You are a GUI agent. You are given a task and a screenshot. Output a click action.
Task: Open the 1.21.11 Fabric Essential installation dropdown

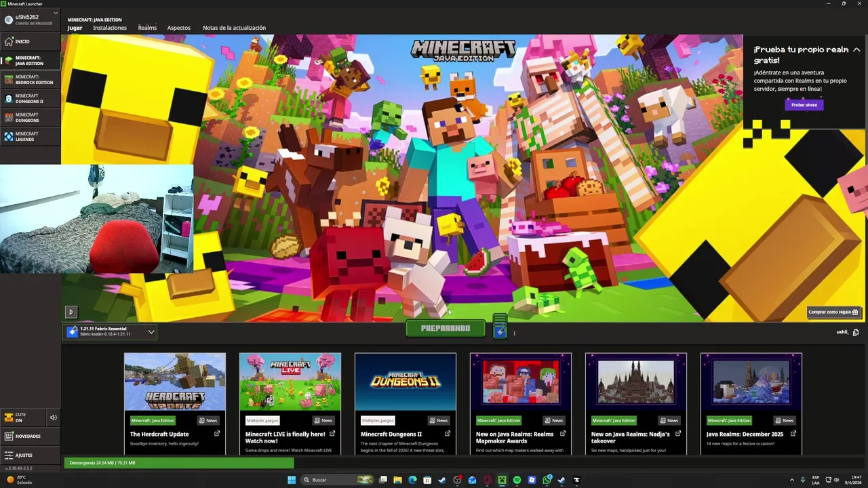pos(111,331)
